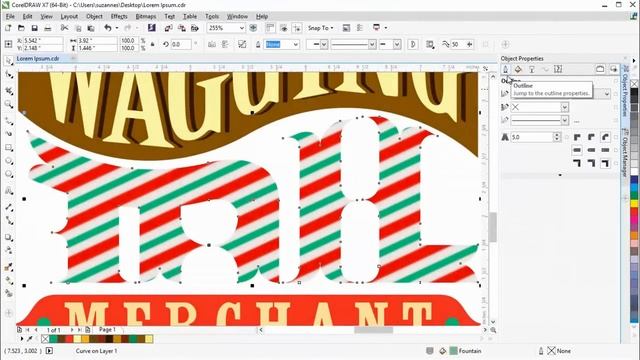Open application launcher dropdown arrow

(386, 28)
